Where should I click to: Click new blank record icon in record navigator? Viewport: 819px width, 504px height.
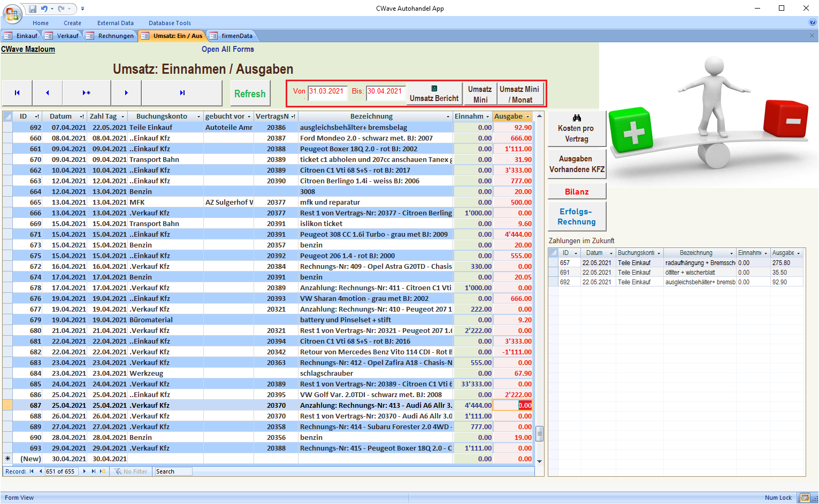pyautogui.click(x=102, y=471)
